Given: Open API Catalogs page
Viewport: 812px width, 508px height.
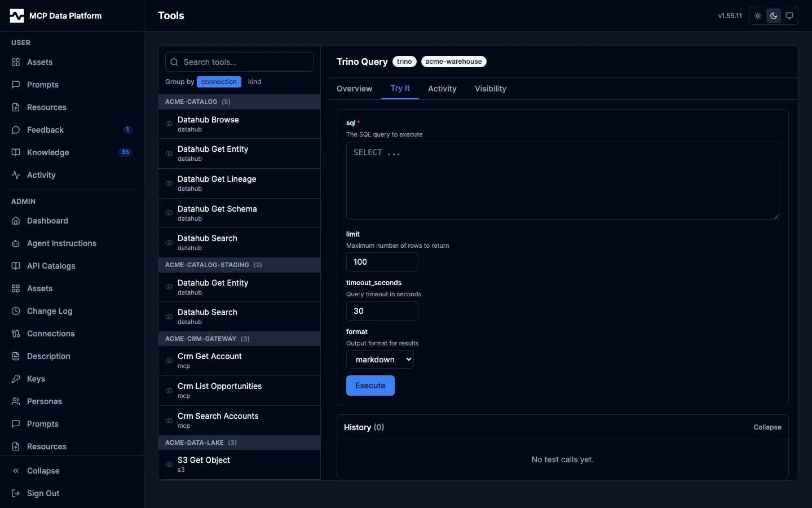Looking at the screenshot, I should tap(72, 266).
